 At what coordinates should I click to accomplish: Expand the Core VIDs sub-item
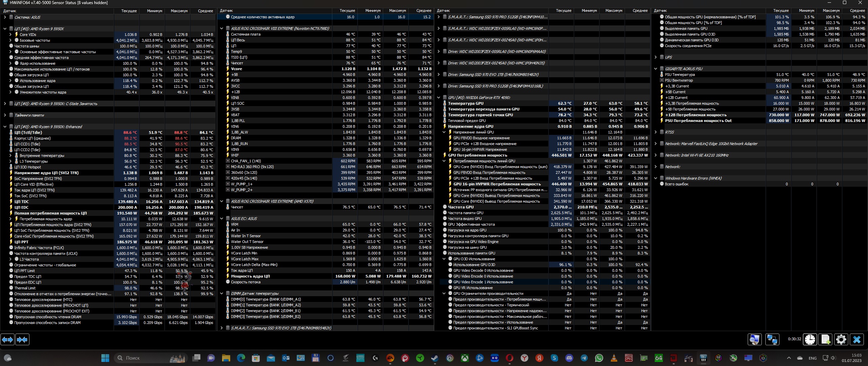10,35
